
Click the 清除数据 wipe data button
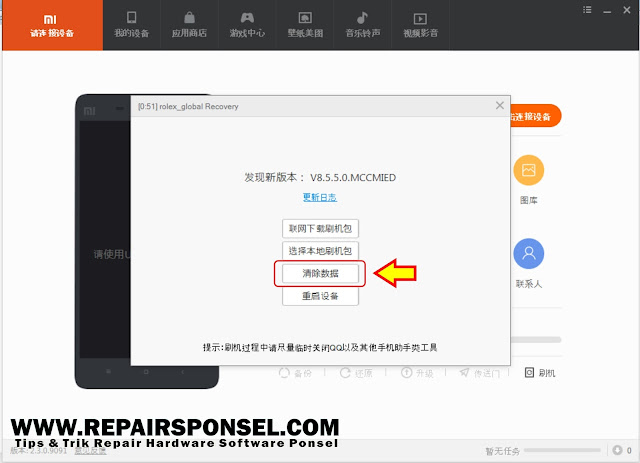click(x=320, y=274)
